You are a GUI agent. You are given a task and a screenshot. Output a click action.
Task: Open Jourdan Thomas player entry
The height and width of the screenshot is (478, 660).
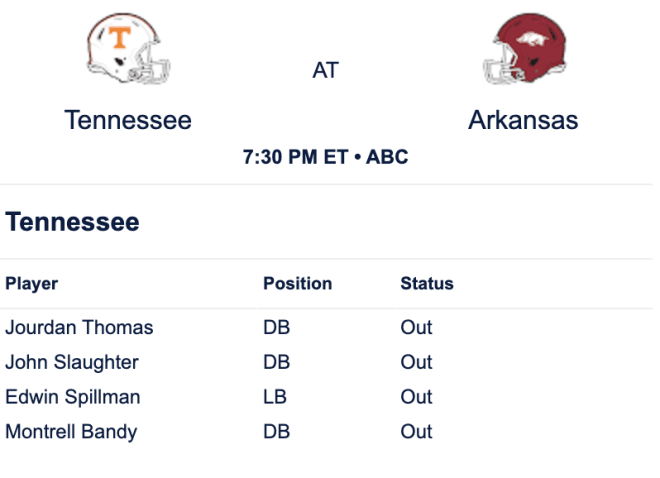pos(79,327)
